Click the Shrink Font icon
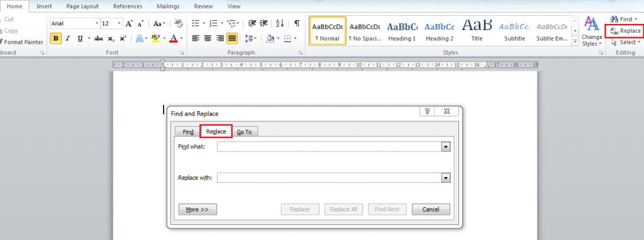The width and height of the screenshot is (644, 240). click(140, 23)
